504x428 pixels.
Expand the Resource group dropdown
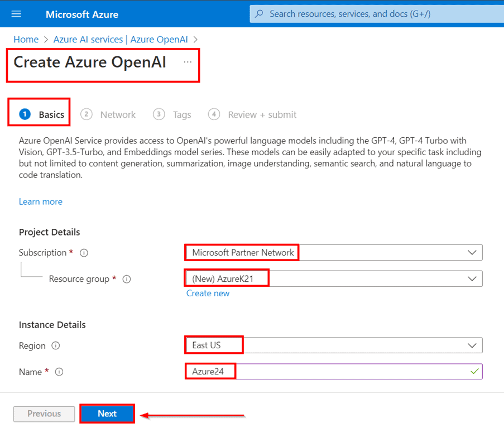(472, 278)
